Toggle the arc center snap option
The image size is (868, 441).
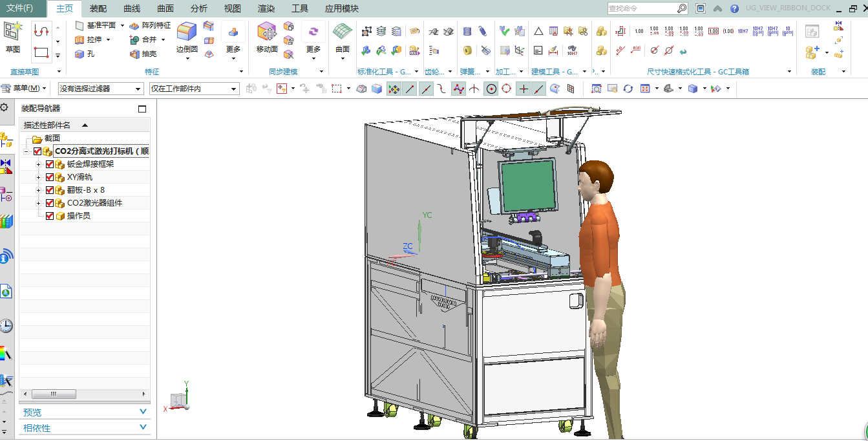pyautogui.click(x=491, y=89)
